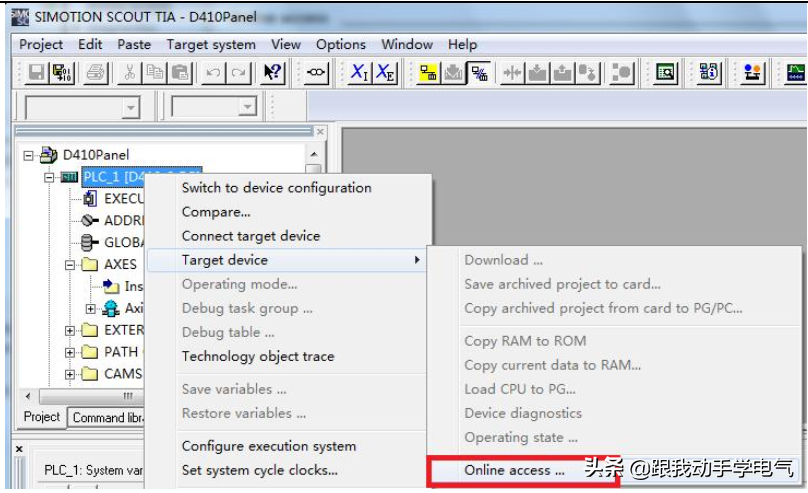The image size is (808, 493).
Task: Choose Switch to device configuration
Action: pos(276,188)
